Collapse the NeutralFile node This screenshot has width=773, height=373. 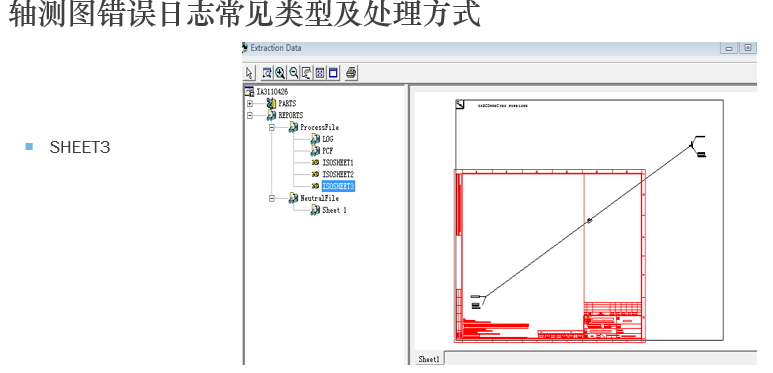pyautogui.click(x=272, y=198)
